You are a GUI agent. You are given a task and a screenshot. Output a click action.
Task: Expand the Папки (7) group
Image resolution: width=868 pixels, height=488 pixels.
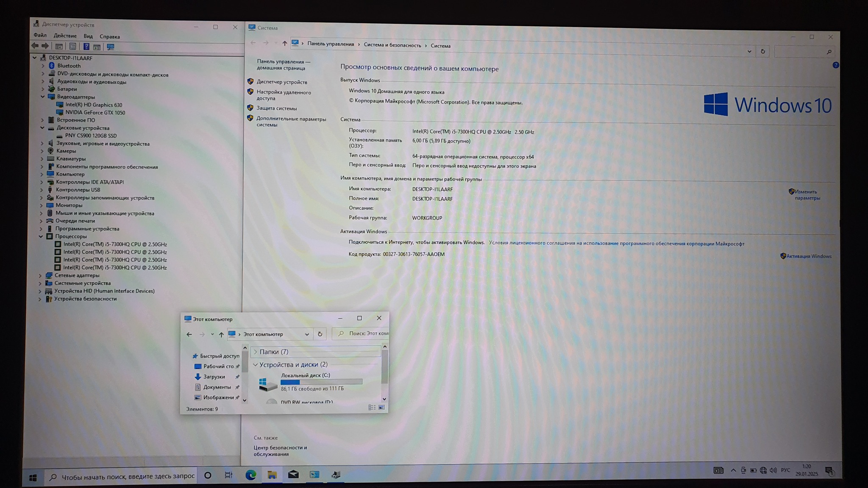tap(255, 352)
